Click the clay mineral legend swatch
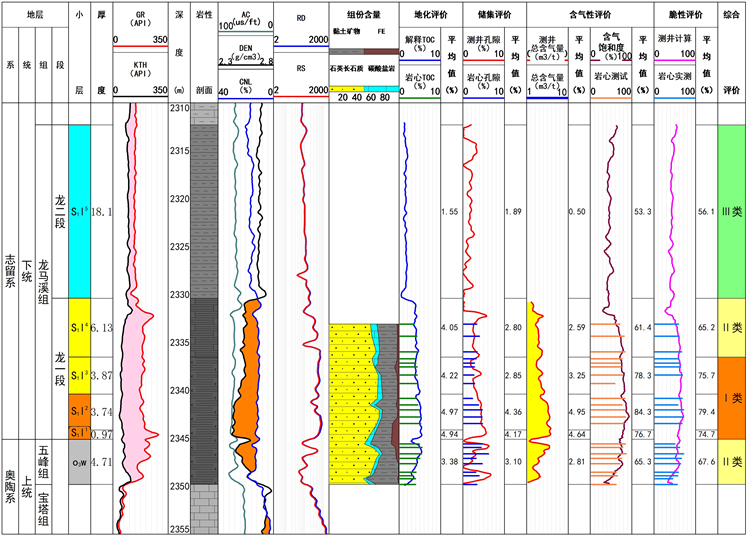The image size is (748, 536). click(345, 51)
